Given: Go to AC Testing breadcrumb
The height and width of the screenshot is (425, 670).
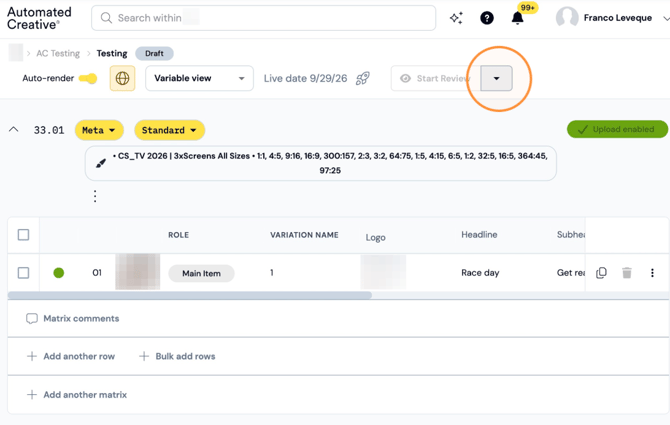Looking at the screenshot, I should (58, 53).
